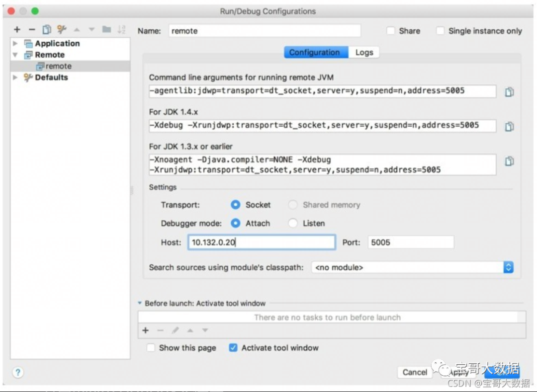Click the -Xnoagent JDK 1.3.x text field
The height and width of the screenshot is (392, 537).
click(x=322, y=164)
